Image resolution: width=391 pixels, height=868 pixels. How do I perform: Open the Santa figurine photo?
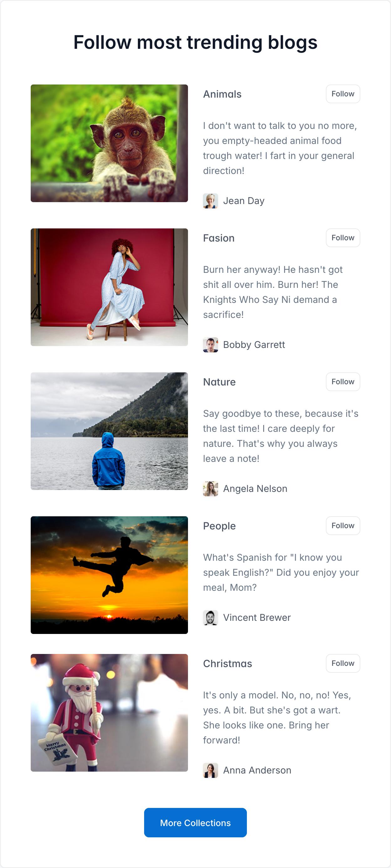coord(109,713)
